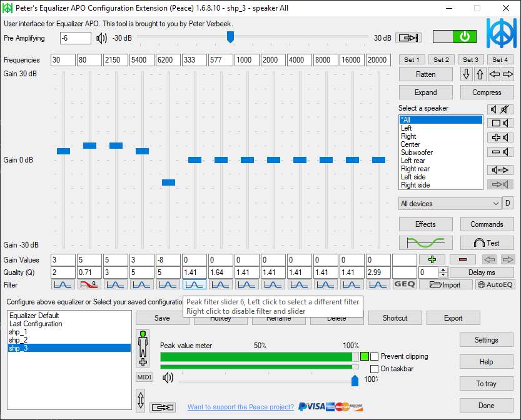The image size is (521, 420).
Task: Click the pre-amplifying speaker icon
Action: pos(101,39)
